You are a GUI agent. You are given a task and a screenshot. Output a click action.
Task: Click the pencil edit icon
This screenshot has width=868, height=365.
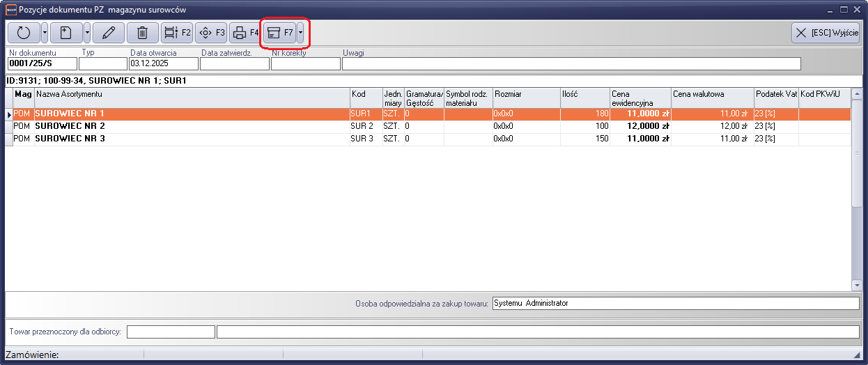coord(108,33)
